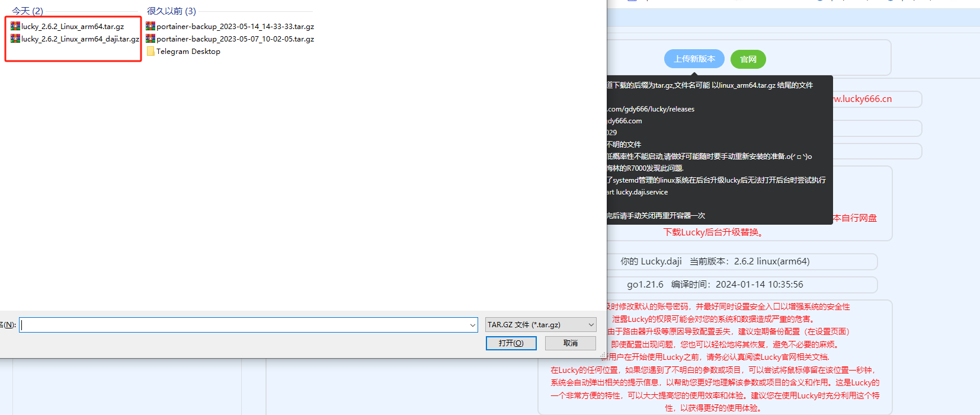Click the portainer-backup 2023-05-14 archive icon
980x415 pixels.
[150, 26]
